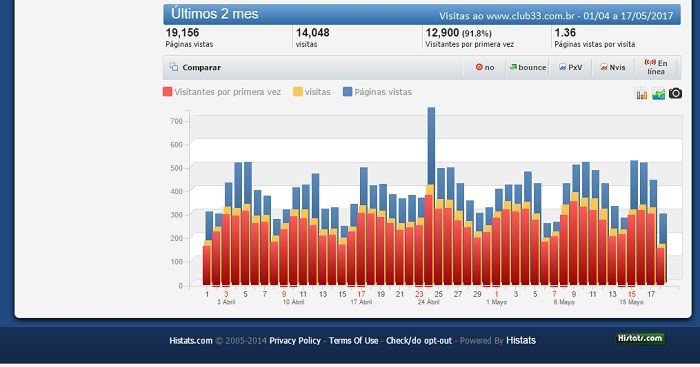Toggle the Páginas vistas series legend
The width and height of the screenshot is (700, 367).
click(x=377, y=92)
